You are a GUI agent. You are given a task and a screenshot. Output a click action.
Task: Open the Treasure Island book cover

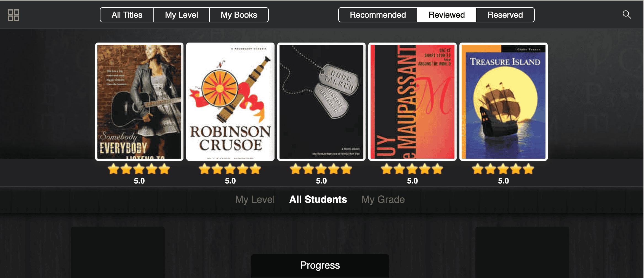tap(504, 102)
